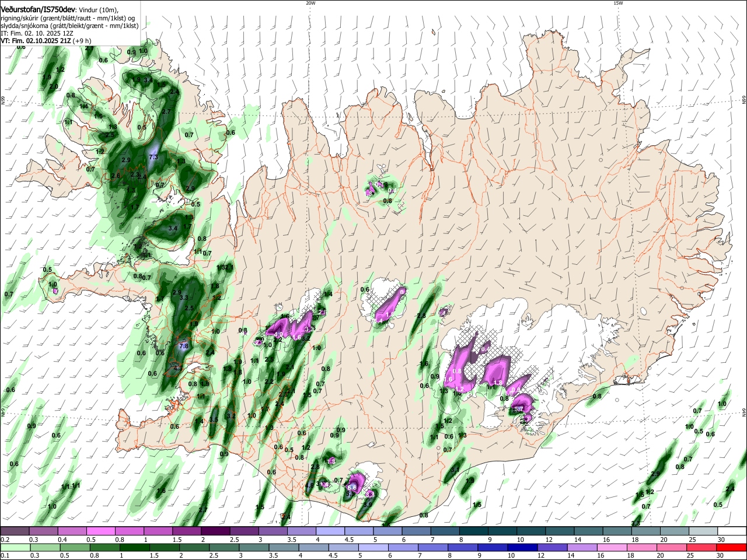This screenshot has height=560, width=747.
Task: Click the VT: Fim. 02.10.2025 21Z (+9 h) line
Action: (x=46, y=41)
